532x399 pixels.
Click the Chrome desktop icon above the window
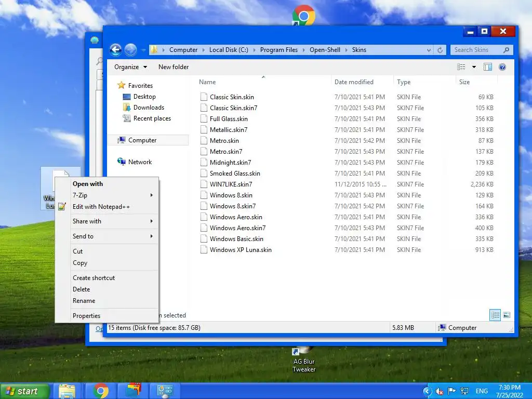[304, 15]
